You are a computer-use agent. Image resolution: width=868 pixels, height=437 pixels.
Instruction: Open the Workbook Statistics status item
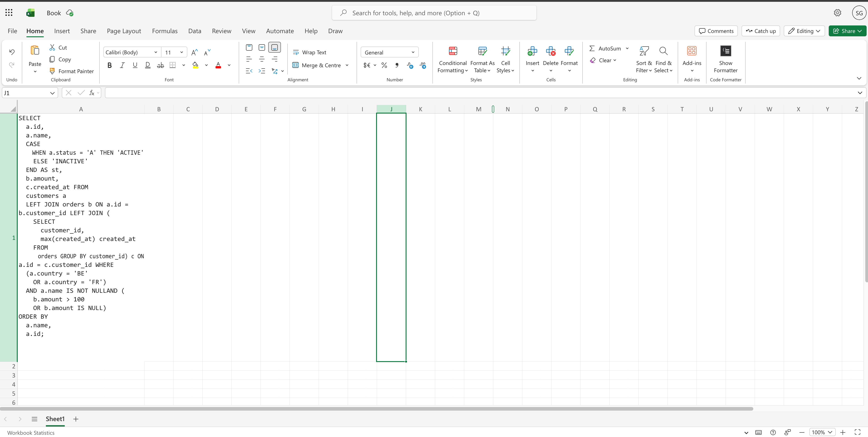pyautogui.click(x=31, y=433)
